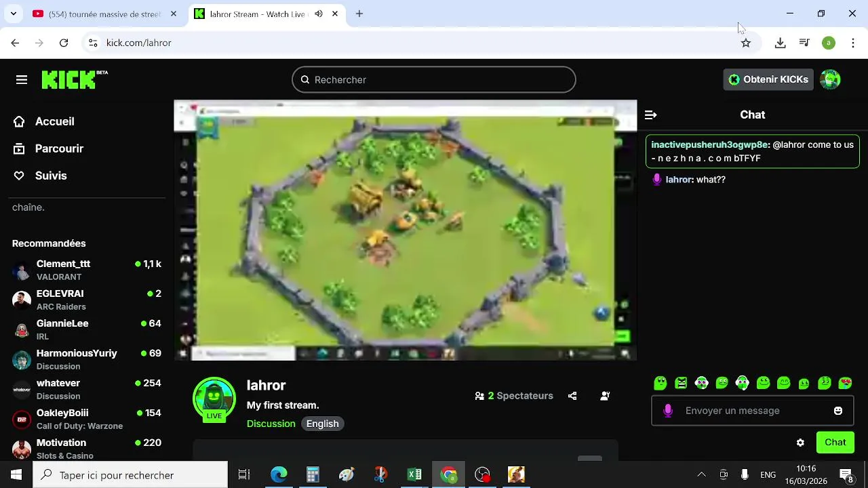
Task: Go back in browser
Action: coord(15,43)
